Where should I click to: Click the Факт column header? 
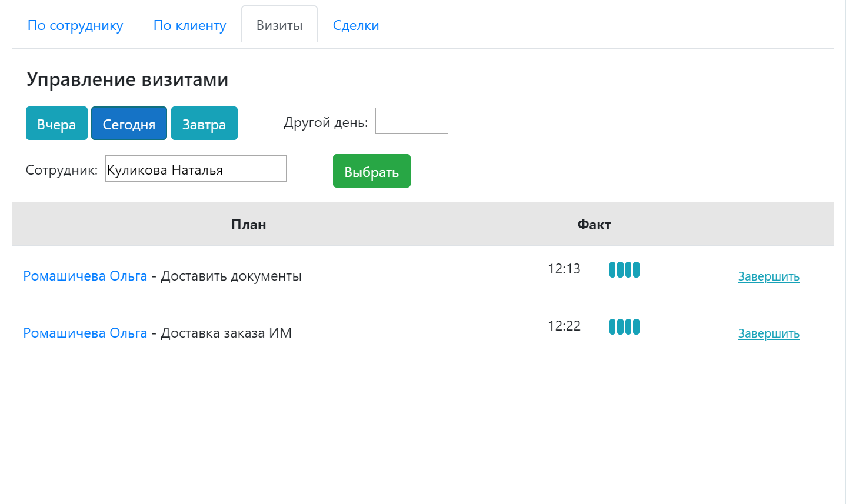tap(594, 225)
